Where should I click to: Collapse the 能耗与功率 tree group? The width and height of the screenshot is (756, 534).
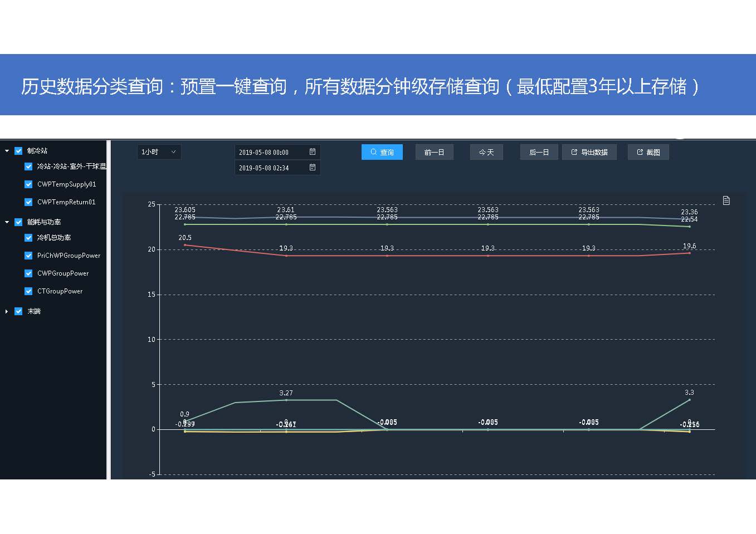point(7,222)
